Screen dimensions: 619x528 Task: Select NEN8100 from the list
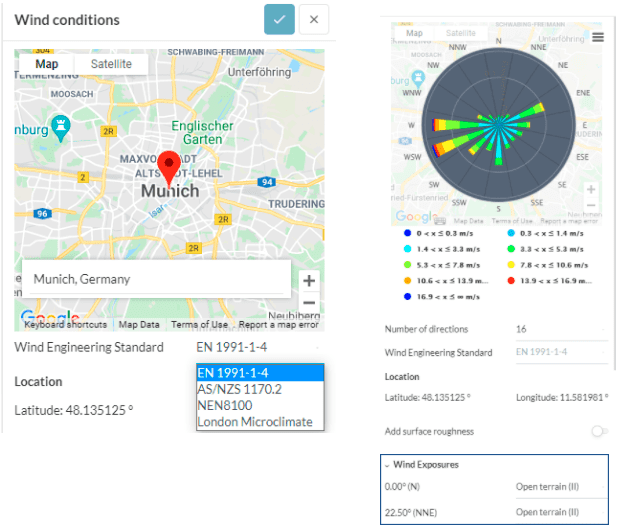tap(260, 406)
